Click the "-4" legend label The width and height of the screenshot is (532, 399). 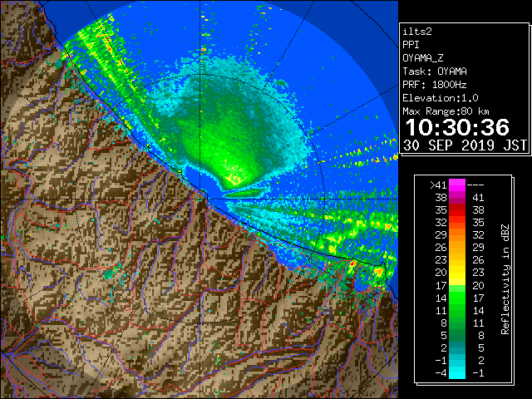(441, 373)
